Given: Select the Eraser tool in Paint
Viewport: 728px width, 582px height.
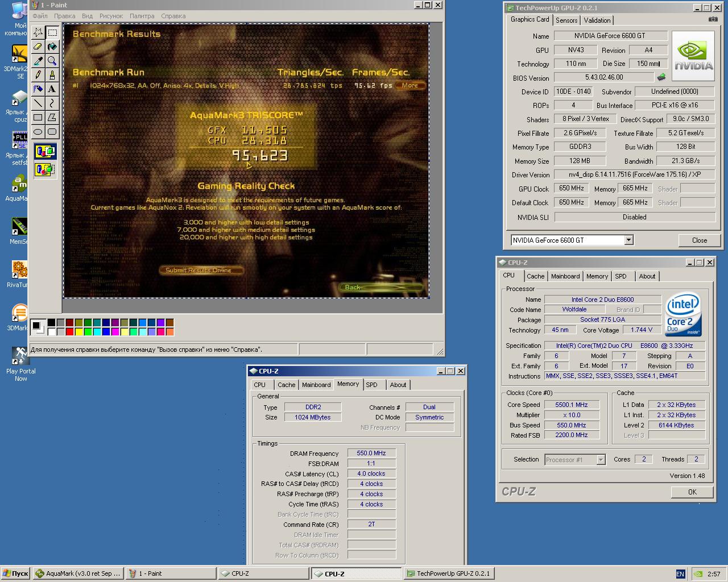Looking at the screenshot, I should [x=38, y=47].
